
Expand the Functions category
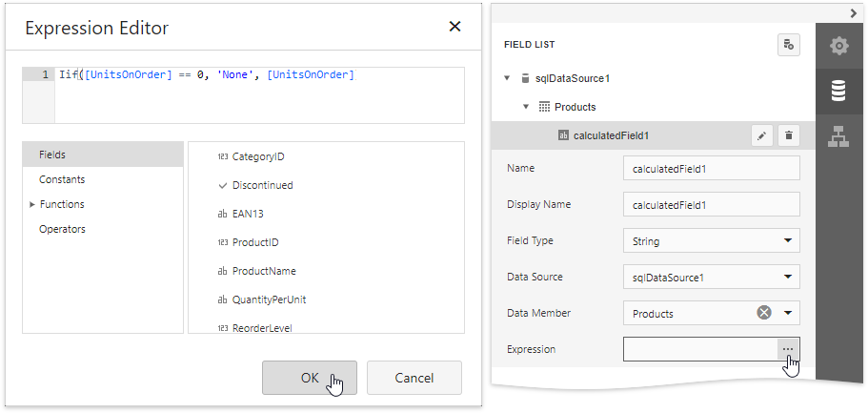click(x=32, y=204)
